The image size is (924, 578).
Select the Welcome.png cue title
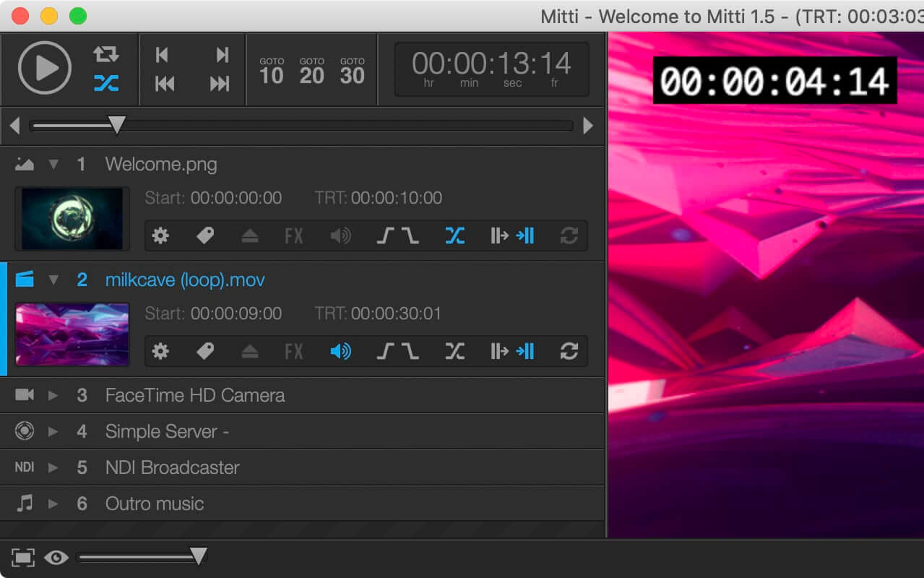coord(161,165)
